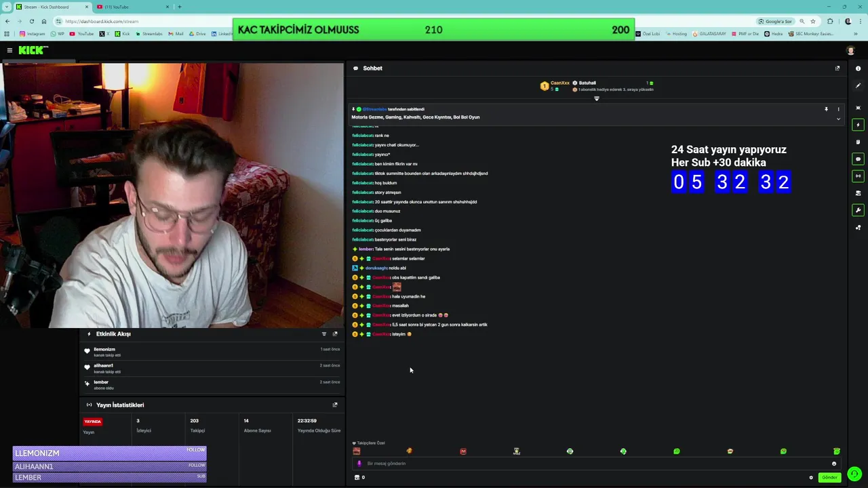This screenshot has width=868, height=488.
Task: Open the Drive bookmark
Action: pyautogui.click(x=197, y=34)
